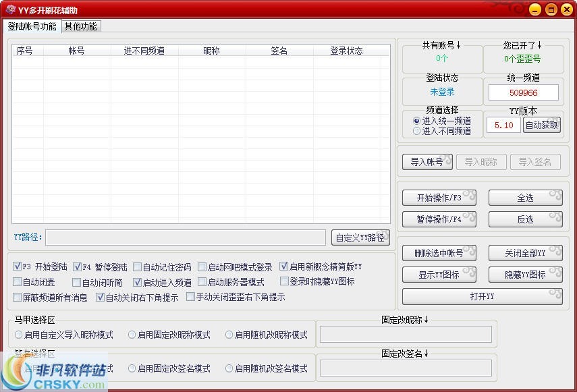Click the 帐号 column header

[x=76, y=51]
